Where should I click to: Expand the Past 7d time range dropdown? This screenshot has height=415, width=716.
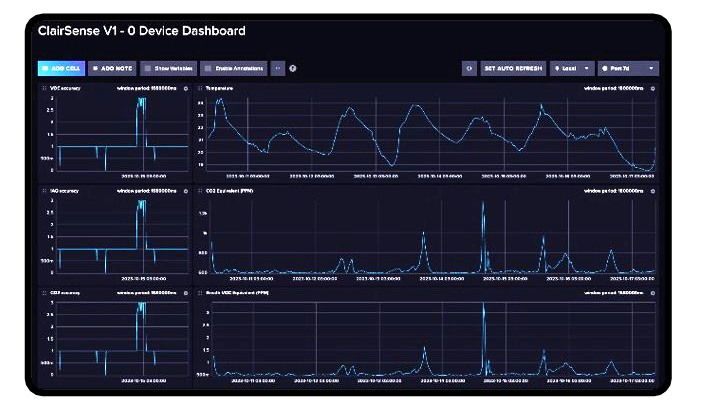627,68
